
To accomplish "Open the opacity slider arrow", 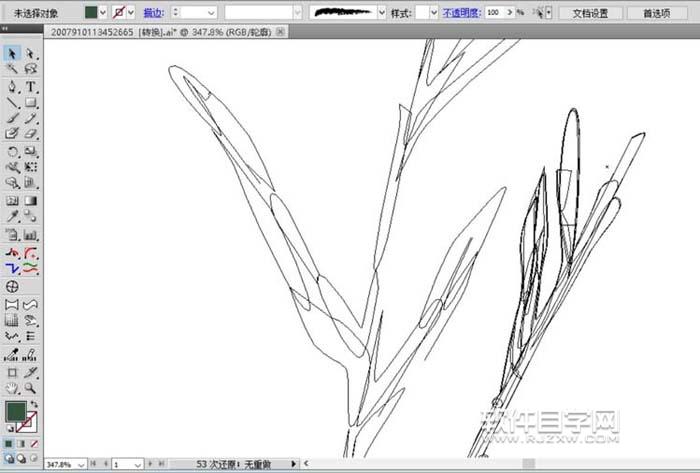I will [509, 13].
